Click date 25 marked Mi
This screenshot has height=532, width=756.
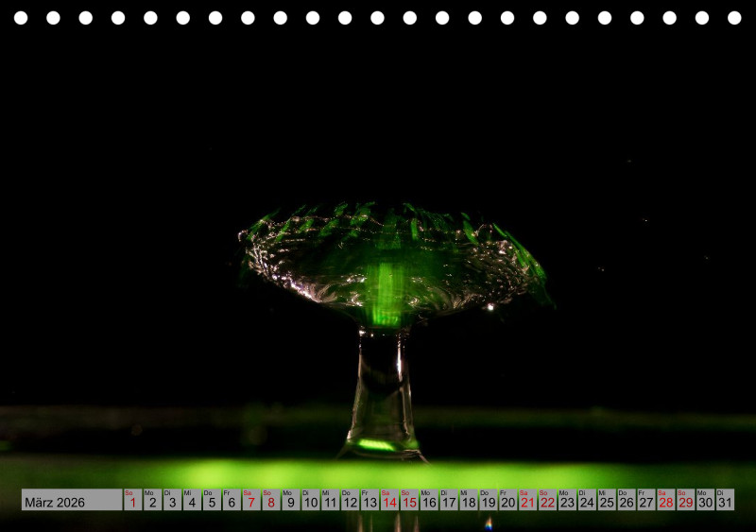[x=606, y=501]
